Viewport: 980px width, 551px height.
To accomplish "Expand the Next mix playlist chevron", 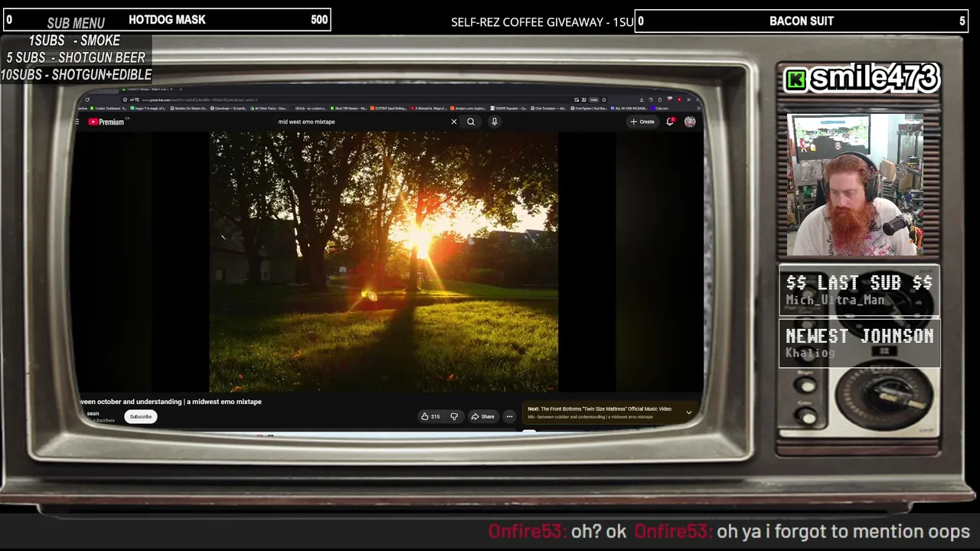I will pos(688,412).
